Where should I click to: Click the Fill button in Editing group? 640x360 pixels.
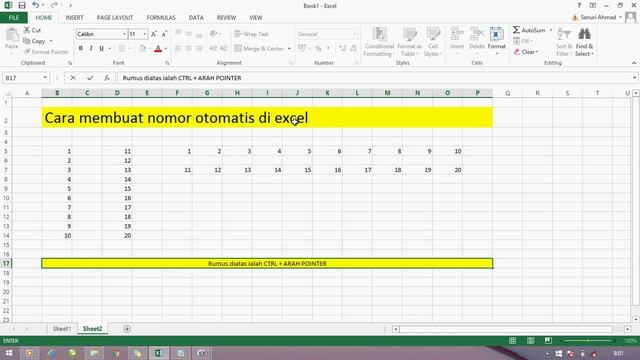click(x=523, y=41)
